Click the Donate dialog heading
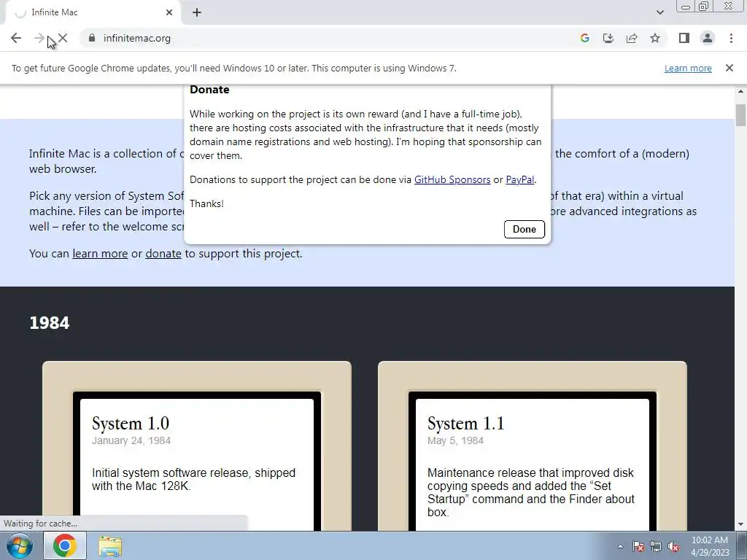Viewport: 747px width, 560px height. click(x=209, y=90)
